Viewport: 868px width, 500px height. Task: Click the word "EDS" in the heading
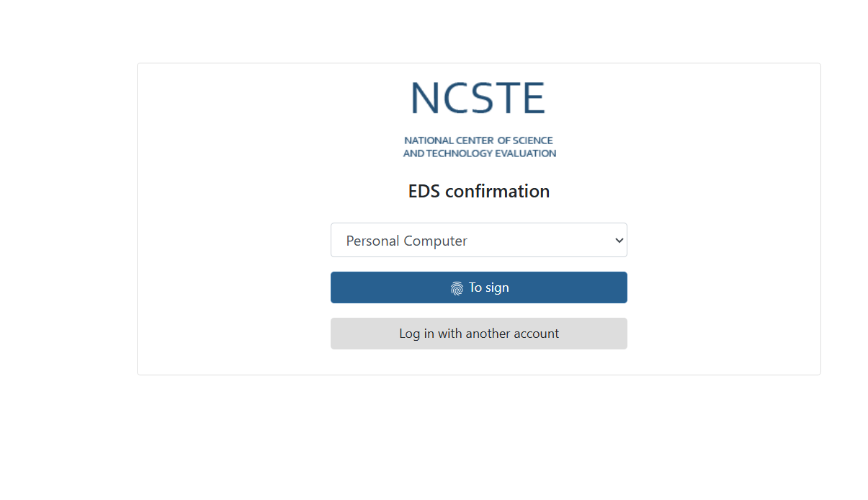(x=424, y=191)
